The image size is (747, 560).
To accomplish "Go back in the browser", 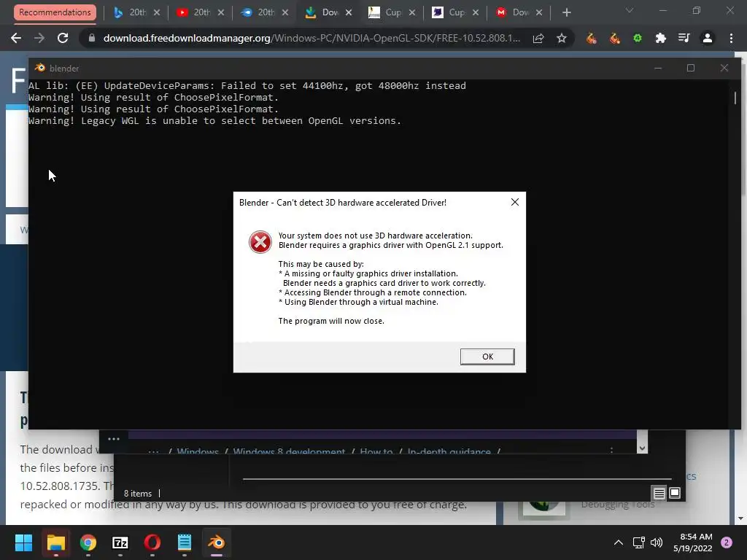I will (x=16, y=38).
